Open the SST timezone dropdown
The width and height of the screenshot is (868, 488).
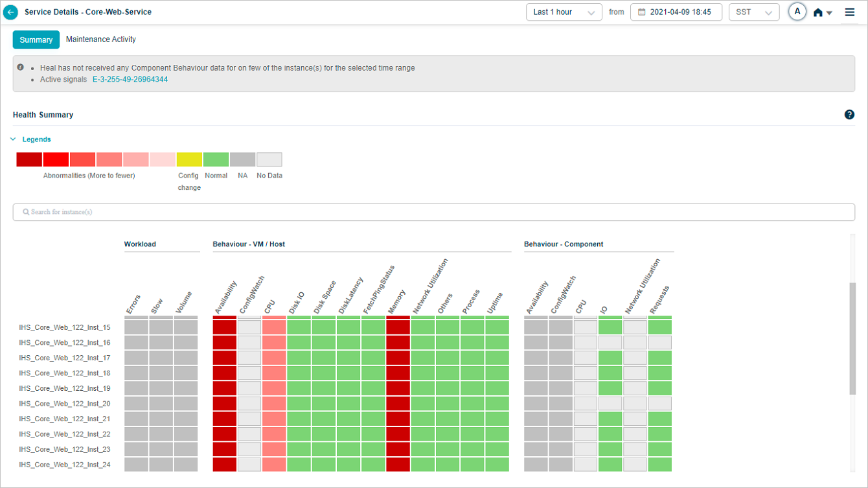753,12
